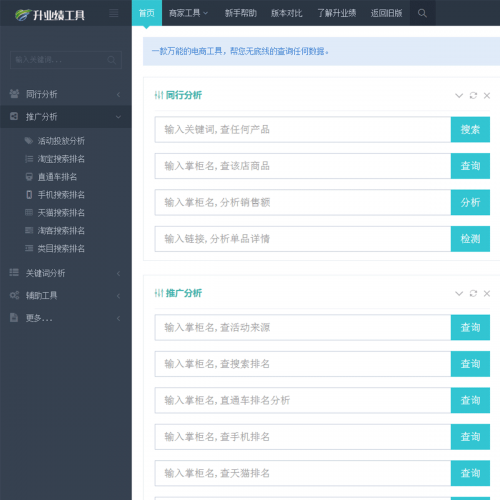Click 查询 next to 查该店商品 field
The image size is (500, 500).
(470, 166)
